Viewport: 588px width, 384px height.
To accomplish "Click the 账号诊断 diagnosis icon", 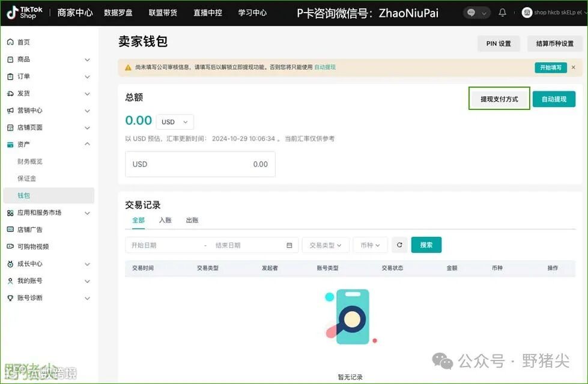I will 10,298.
